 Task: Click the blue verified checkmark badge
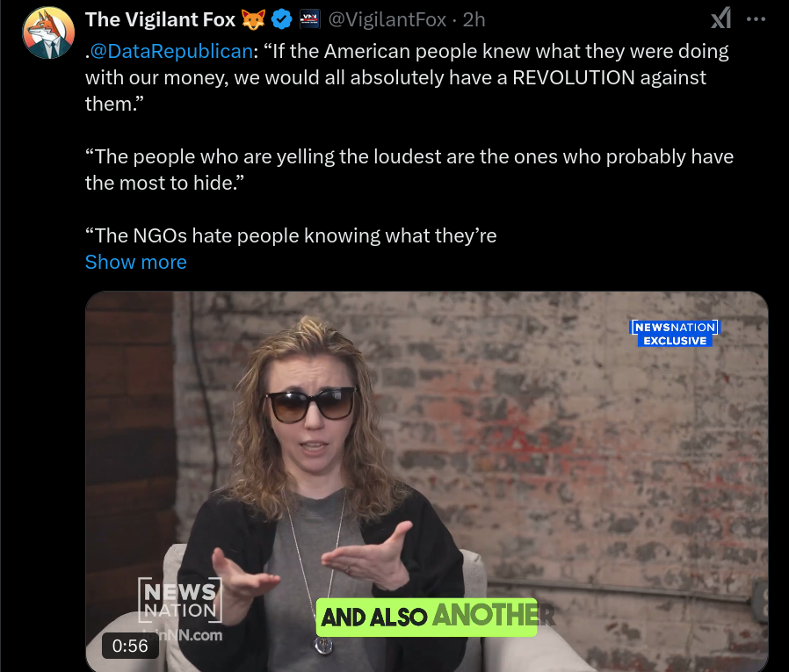point(281,19)
